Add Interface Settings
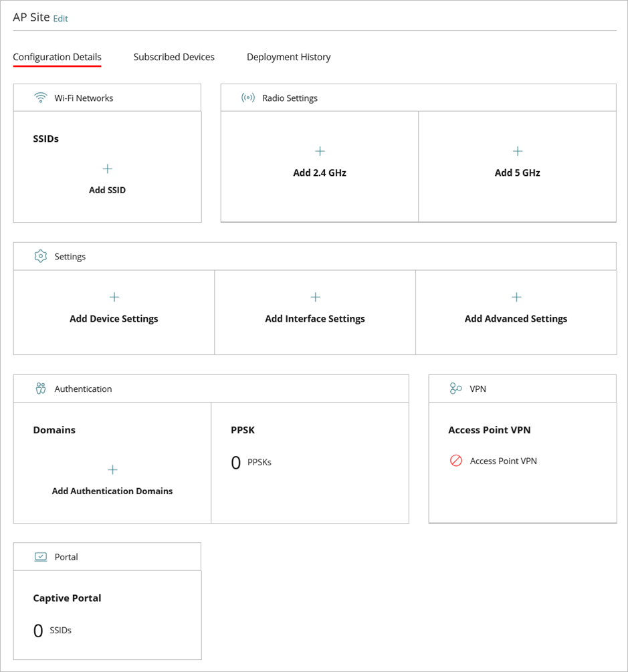 (x=314, y=318)
